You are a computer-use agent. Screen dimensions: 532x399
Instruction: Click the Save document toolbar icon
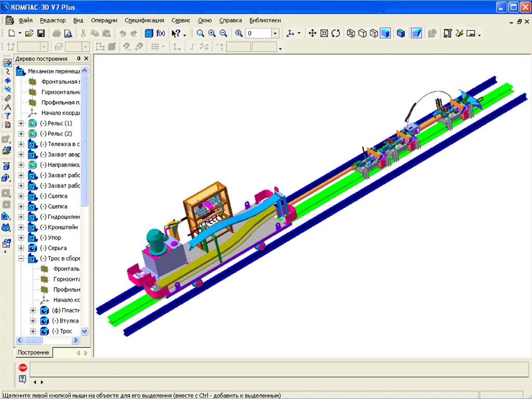(x=41, y=33)
